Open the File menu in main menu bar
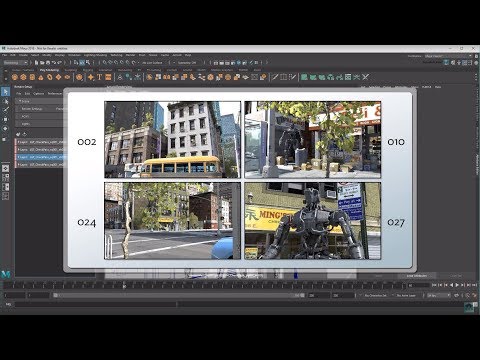 [4, 55]
